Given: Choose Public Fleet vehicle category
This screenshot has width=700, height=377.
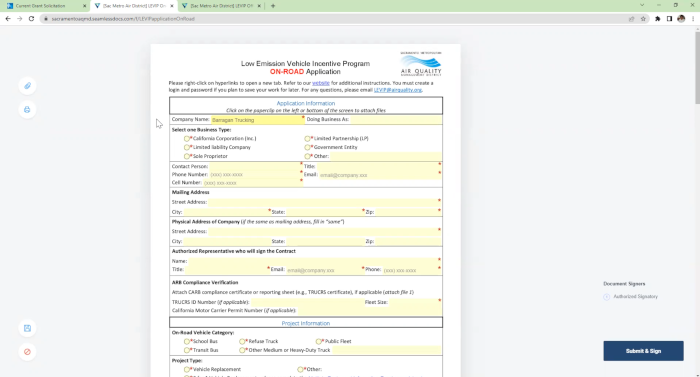Looking at the screenshot, I should pos(319,341).
